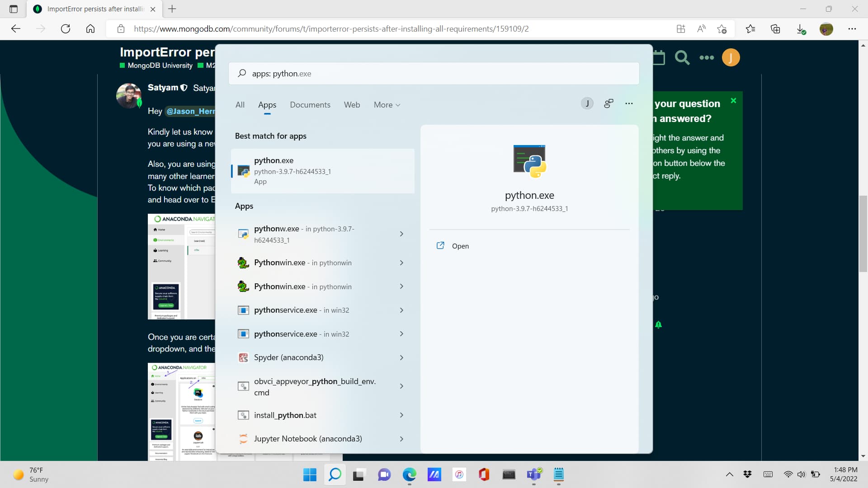This screenshot has height=488, width=868.
Task: Open Dropbox from the system tray
Action: (x=747, y=474)
